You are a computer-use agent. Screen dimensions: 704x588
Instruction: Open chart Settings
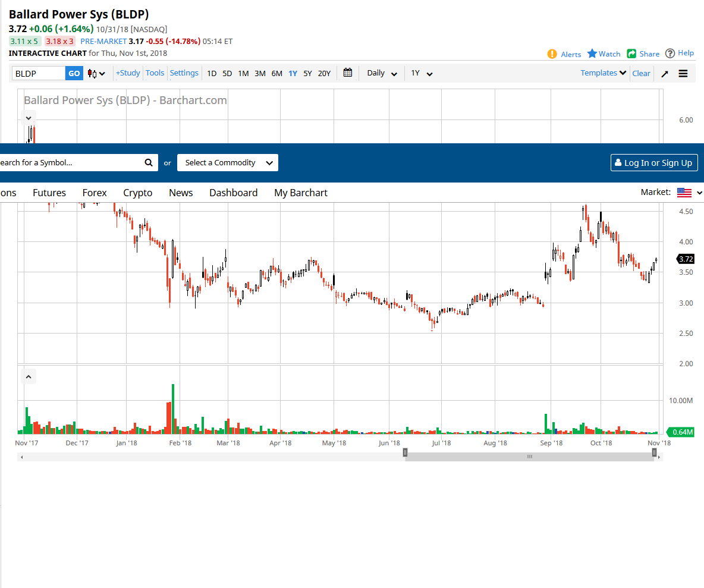(x=184, y=73)
